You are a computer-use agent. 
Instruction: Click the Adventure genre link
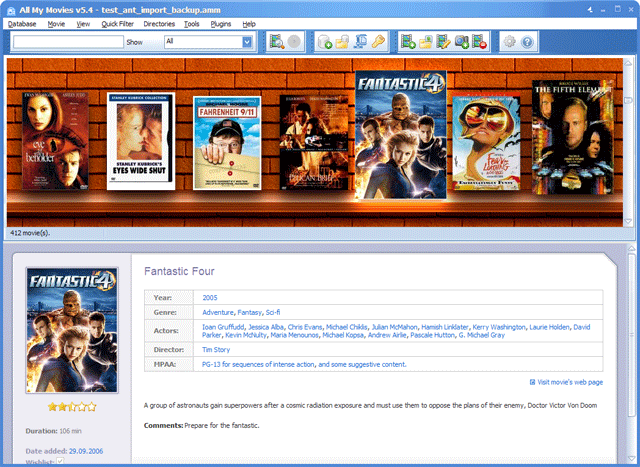tap(218, 312)
